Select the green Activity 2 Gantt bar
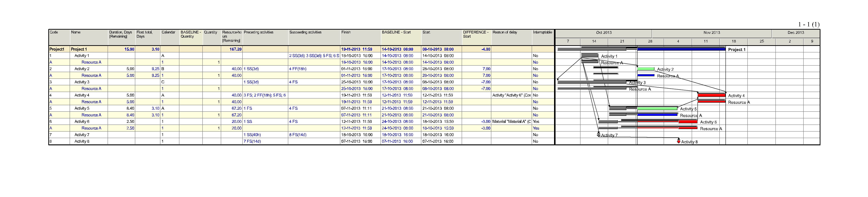 [x=645, y=69]
